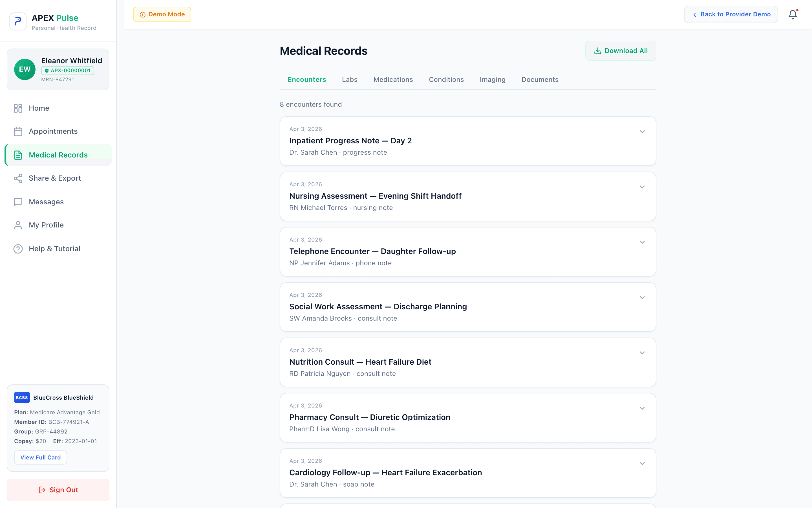Expand the Inpatient Progress Note Day 2 chevron
Image resolution: width=812 pixels, height=508 pixels.
tap(642, 132)
